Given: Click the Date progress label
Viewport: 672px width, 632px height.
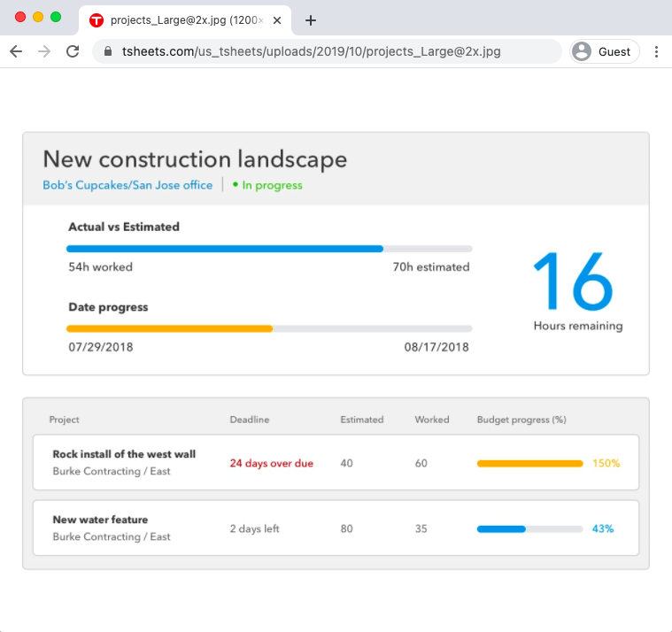Looking at the screenshot, I should [108, 307].
